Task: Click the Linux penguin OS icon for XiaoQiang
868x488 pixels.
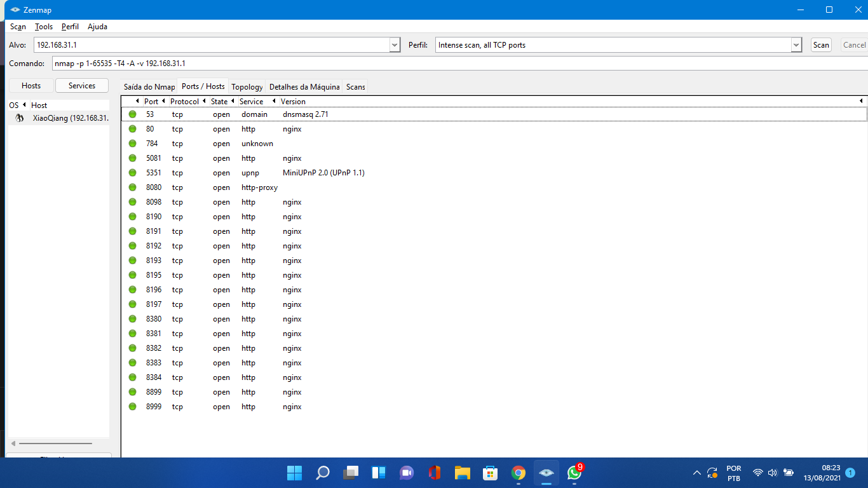Action: tap(20, 118)
